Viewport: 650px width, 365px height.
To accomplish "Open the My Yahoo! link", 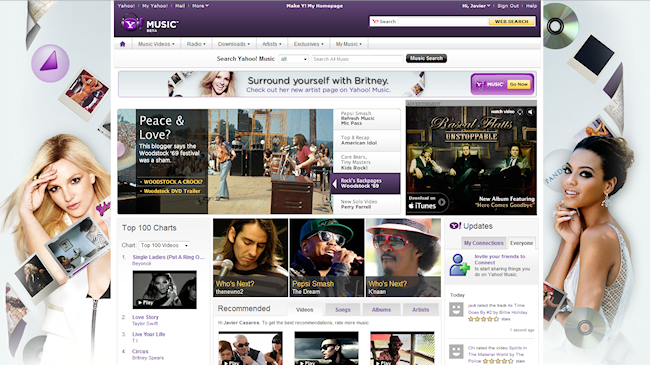I will tap(155, 6).
